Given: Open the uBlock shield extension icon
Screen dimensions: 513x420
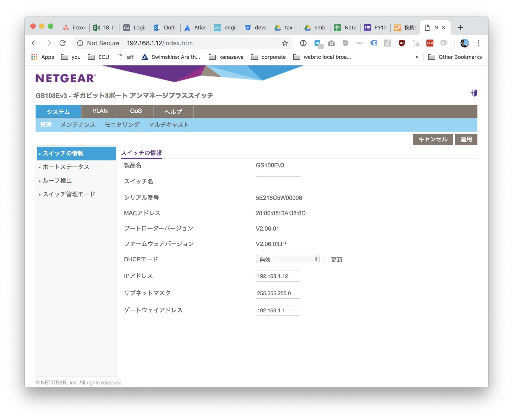Looking at the screenshot, I should click(x=402, y=43).
